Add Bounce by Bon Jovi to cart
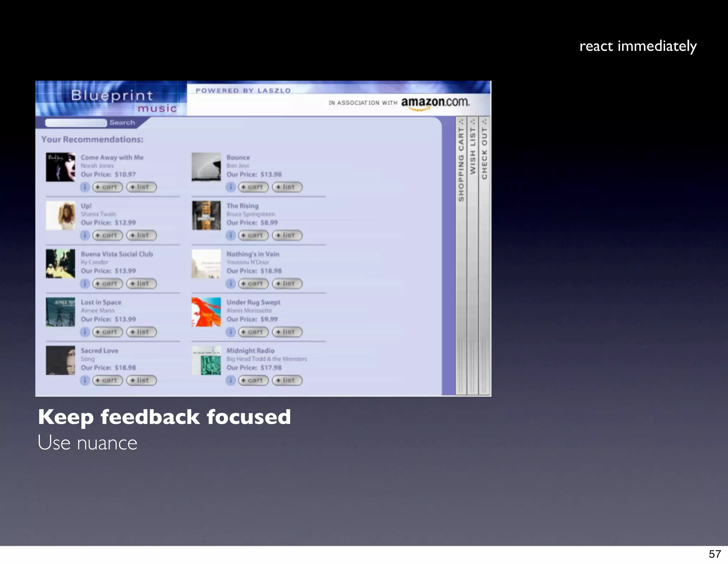This screenshot has width=728, height=564. pos(253,187)
